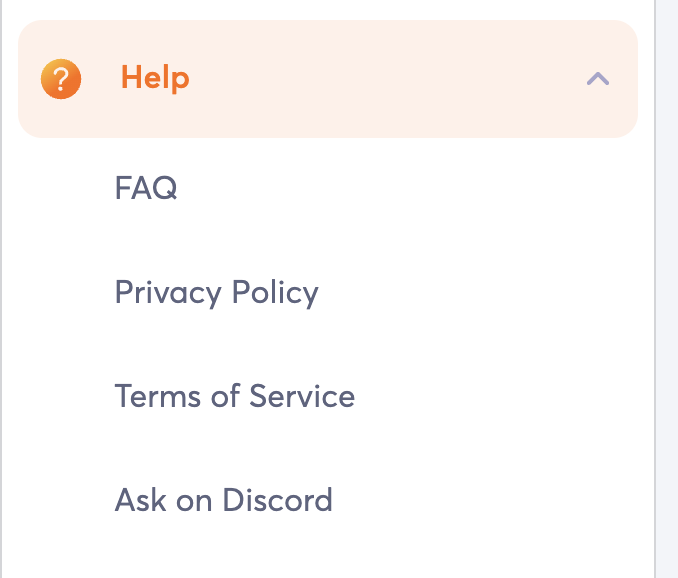Image resolution: width=678 pixels, height=578 pixels.
Task: View the Terms of Service
Action: coord(234,396)
